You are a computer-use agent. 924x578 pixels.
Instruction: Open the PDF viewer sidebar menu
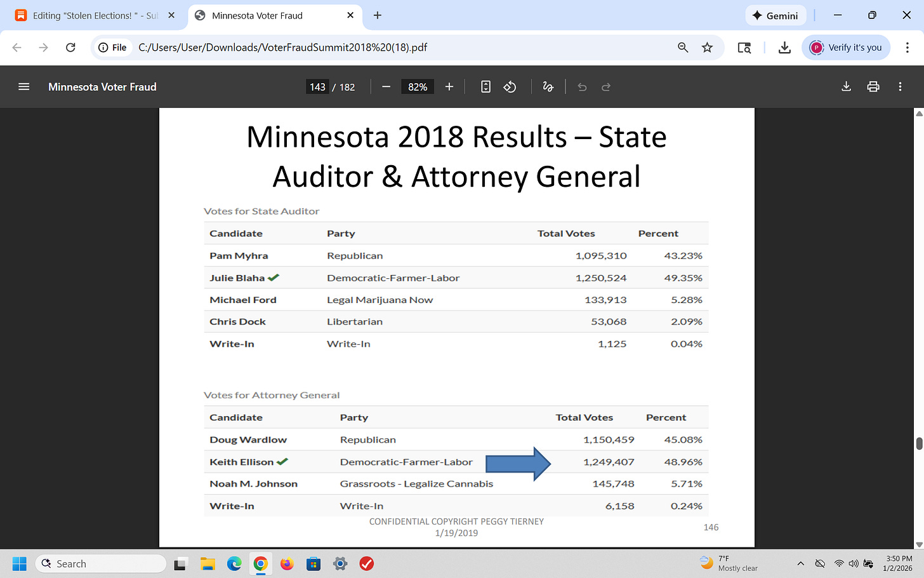click(24, 87)
